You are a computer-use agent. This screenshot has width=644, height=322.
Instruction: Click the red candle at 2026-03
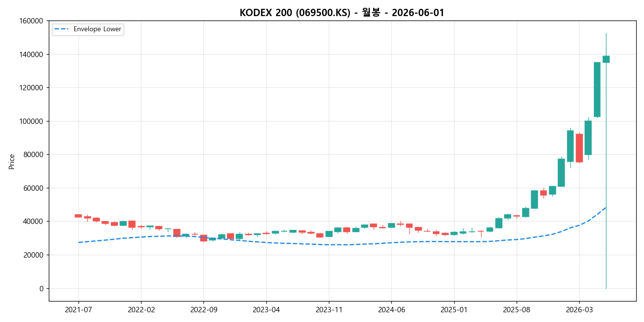coord(579,148)
